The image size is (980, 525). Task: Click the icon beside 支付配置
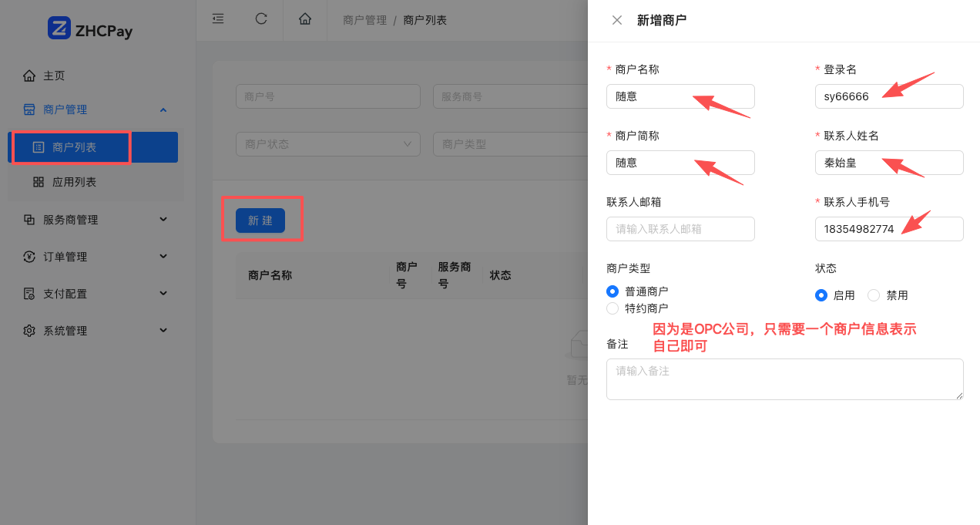pyautogui.click(x=29, y=294)
